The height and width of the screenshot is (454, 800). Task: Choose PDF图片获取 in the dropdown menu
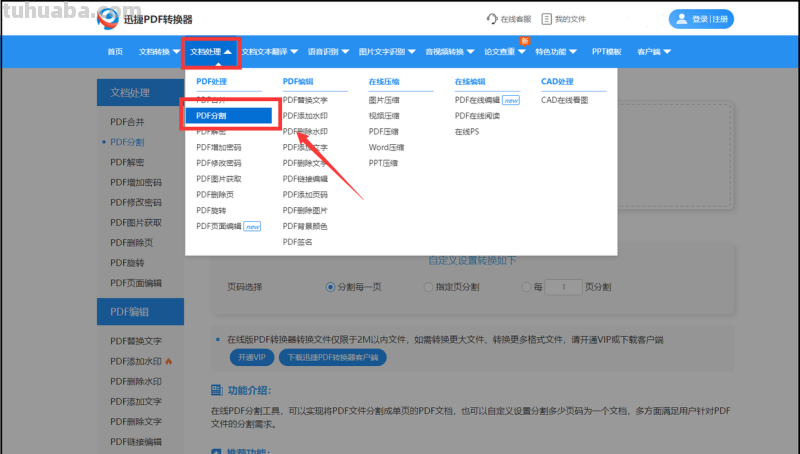[x=219, y=179]
